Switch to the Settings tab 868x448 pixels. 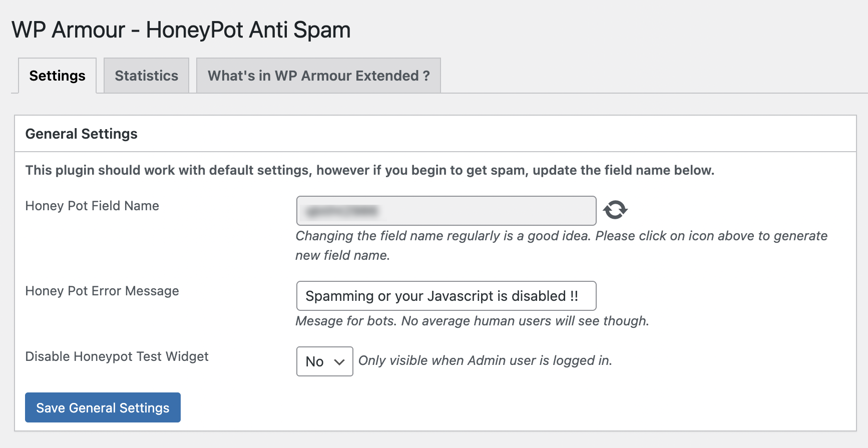57,76
